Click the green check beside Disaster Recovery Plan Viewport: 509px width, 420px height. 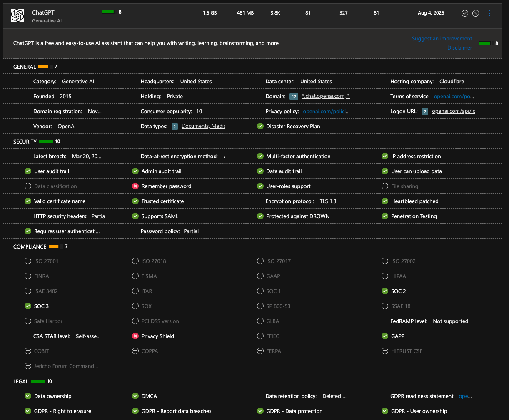coord(260,127)
